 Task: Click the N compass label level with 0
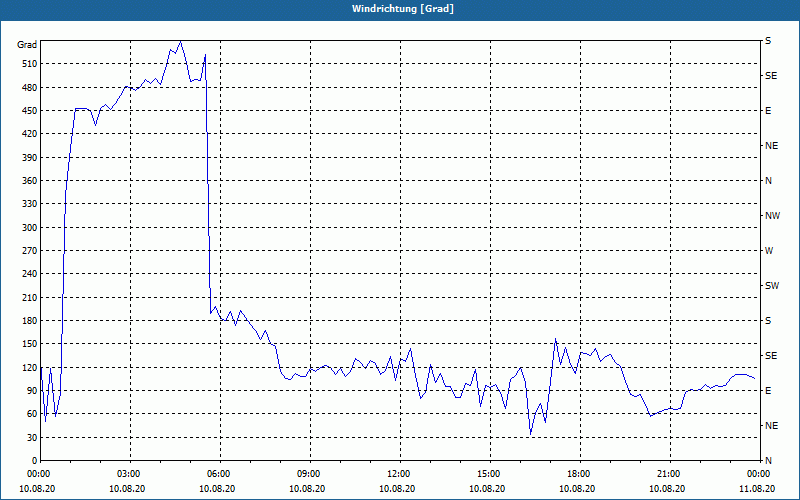point(768,461)
